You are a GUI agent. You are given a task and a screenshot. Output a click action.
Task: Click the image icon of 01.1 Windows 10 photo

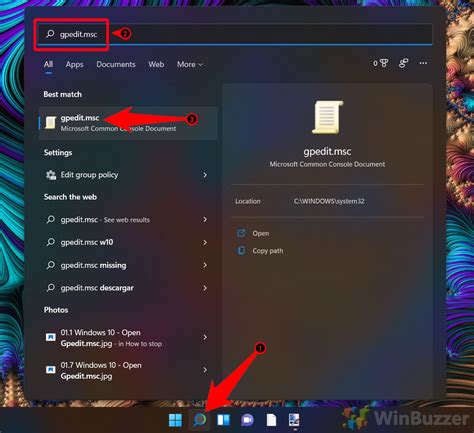pyautogui.click(x=51, y=337)
